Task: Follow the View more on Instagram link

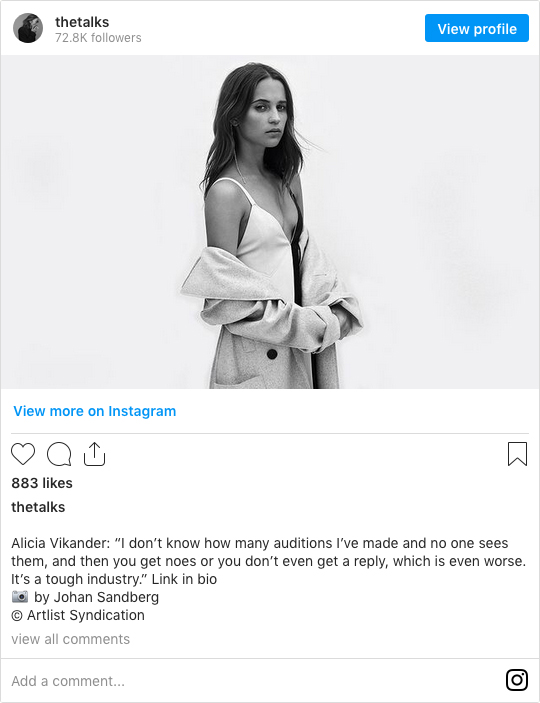Action: coord(95,411)
